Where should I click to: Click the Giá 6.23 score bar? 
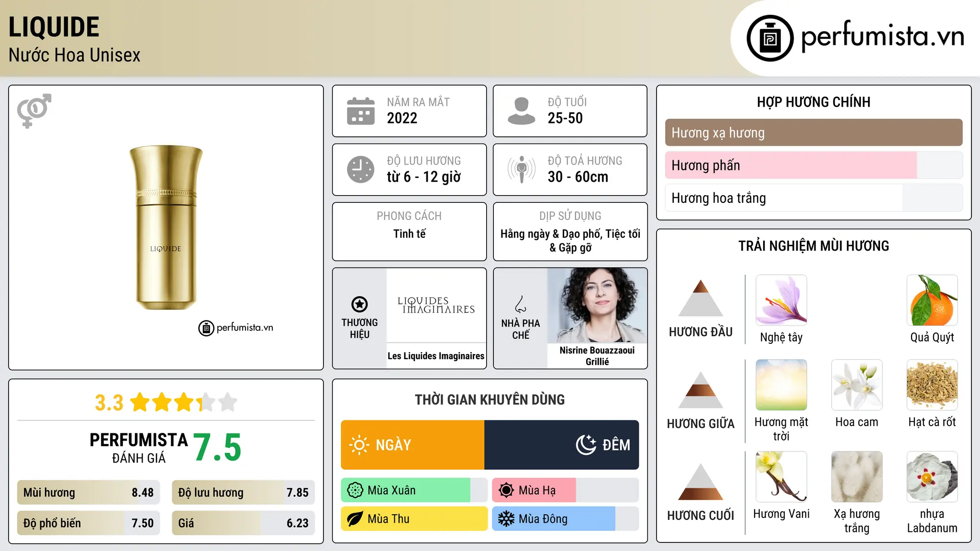coord(243,523)
